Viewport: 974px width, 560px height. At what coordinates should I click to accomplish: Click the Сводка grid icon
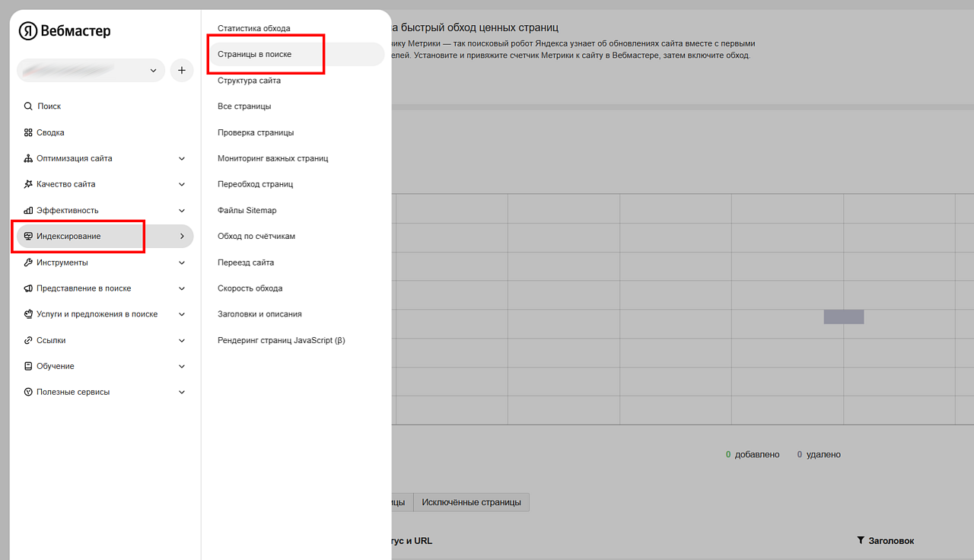[28, 132]
